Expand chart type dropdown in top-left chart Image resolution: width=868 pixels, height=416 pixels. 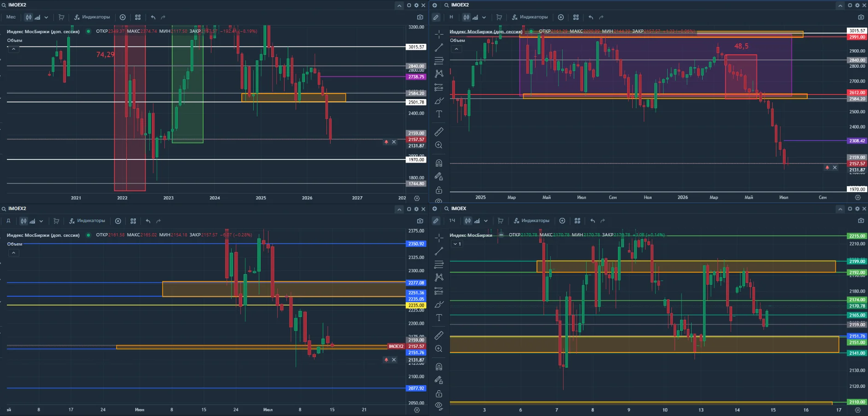click(46, 17)
